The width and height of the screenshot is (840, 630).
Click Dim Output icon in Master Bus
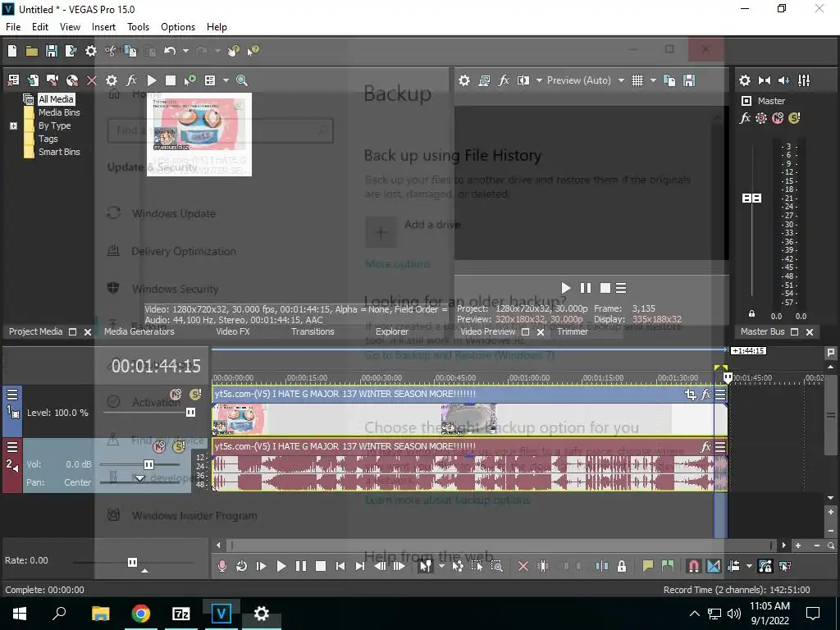(783, 80)
